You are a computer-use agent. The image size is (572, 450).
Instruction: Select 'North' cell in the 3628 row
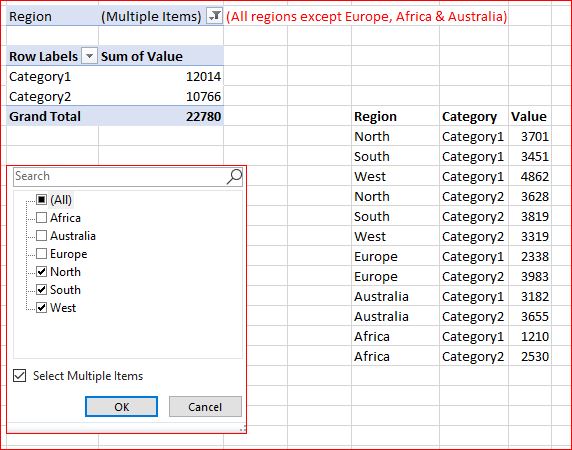[395, 197]
